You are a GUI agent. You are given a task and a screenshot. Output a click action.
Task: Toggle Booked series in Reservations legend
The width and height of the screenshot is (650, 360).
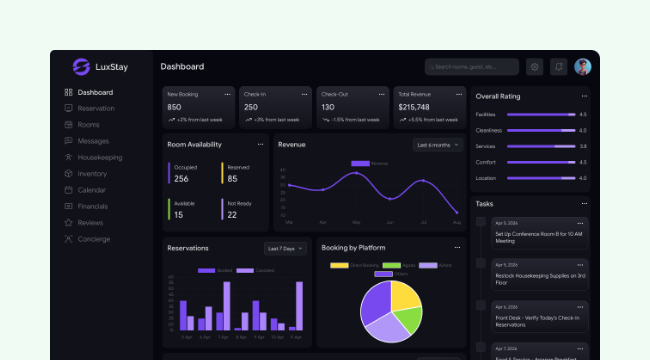click(x=215, y=270)
